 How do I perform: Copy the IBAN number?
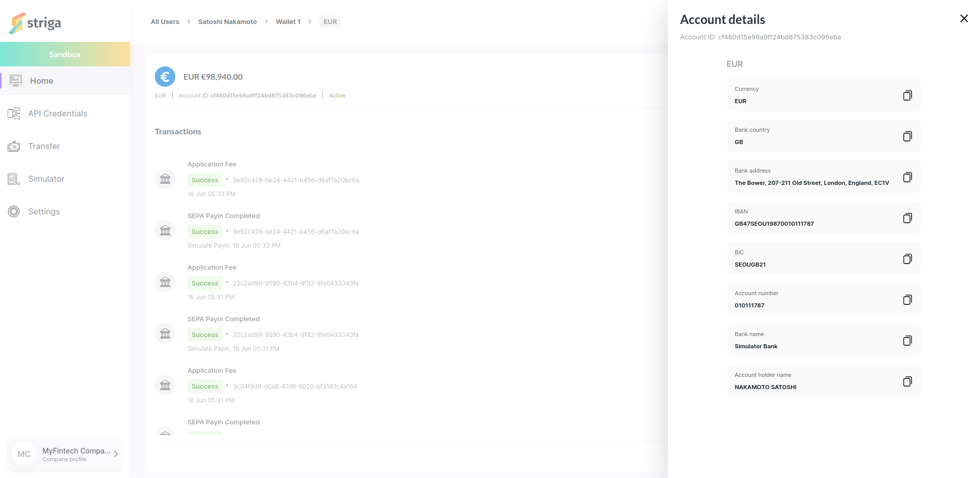tap(907, 218)
